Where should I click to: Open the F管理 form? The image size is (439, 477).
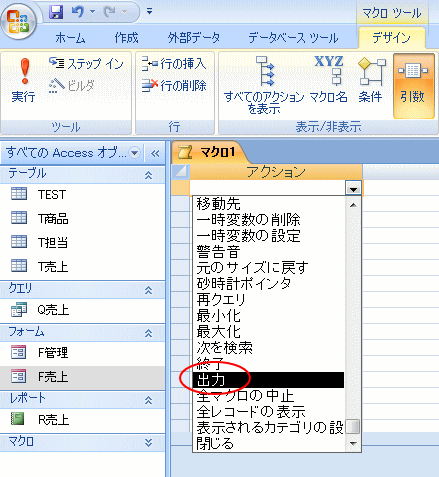pyautogui.click(x=83, y=353)
